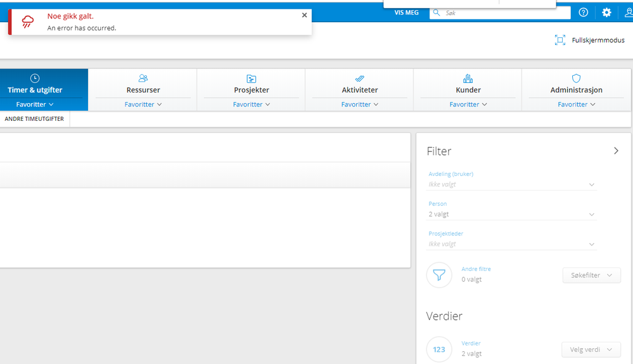
Task: Click the red rain cloud error icon
Action: click(27, 22)
